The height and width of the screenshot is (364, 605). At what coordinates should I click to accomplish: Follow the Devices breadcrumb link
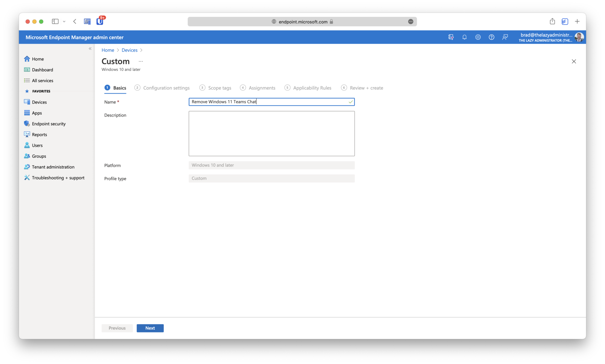click(130, 50)
